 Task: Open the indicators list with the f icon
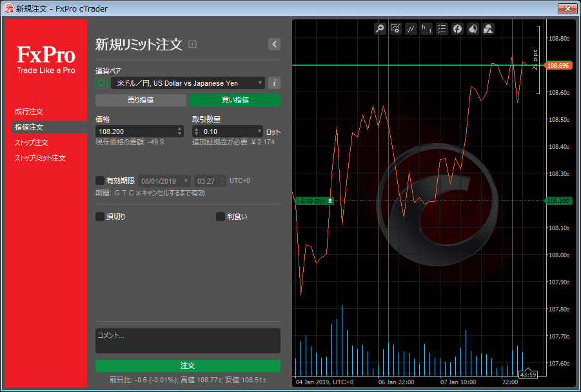tap(457, 28)
